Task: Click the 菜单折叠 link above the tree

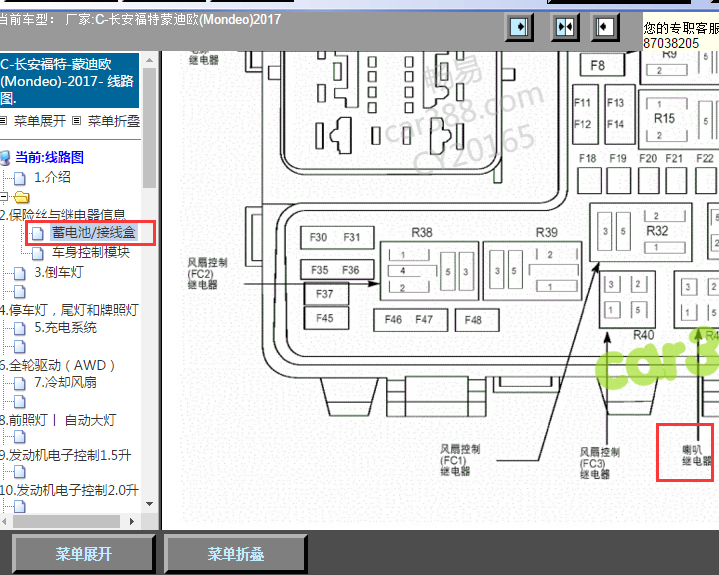Action: coord(114,121)
